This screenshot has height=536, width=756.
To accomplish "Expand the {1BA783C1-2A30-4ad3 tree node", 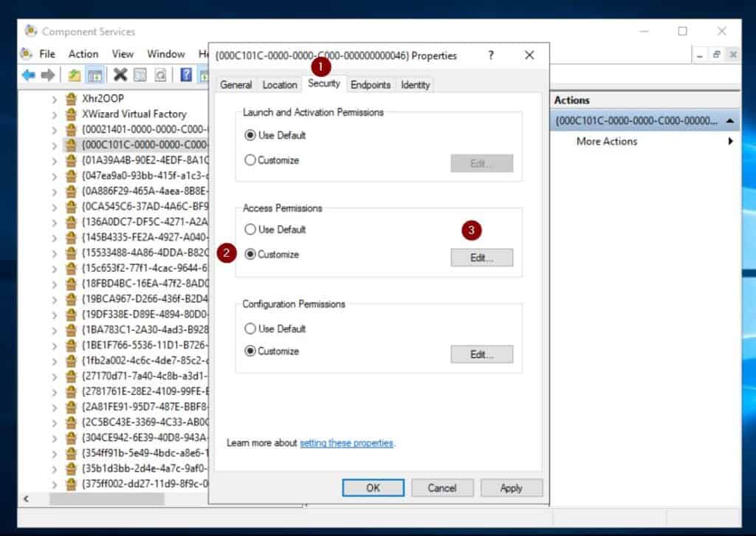I will 55,331.
